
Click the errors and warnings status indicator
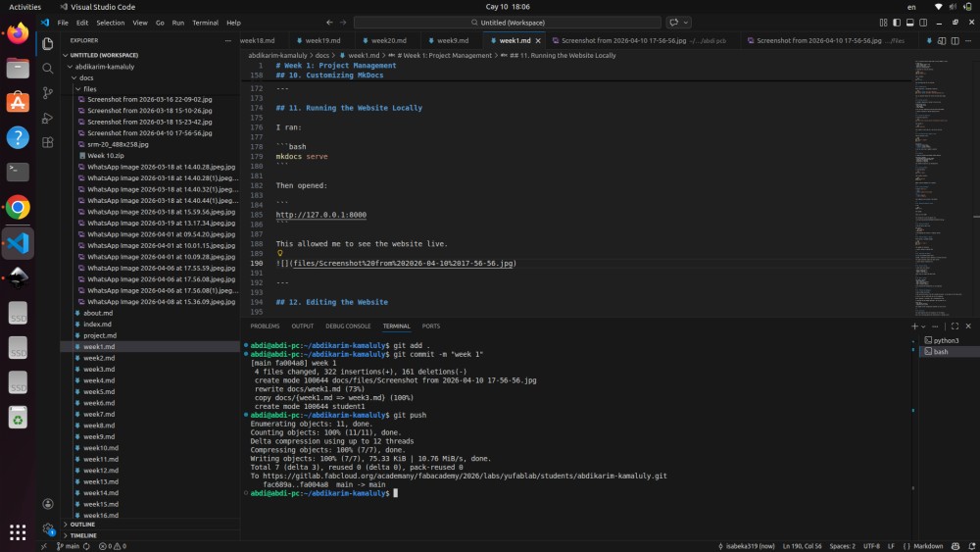coord(113,546)
